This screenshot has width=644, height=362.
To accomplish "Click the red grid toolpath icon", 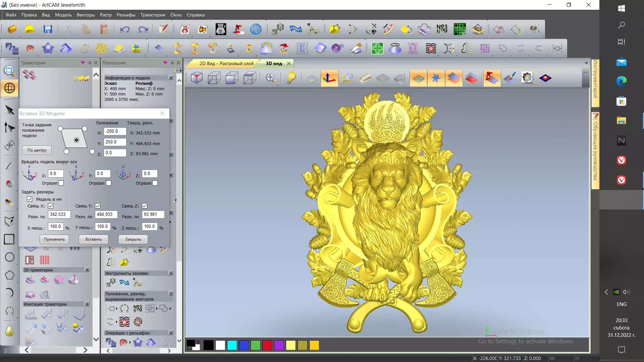I will [x=44, y=260].
